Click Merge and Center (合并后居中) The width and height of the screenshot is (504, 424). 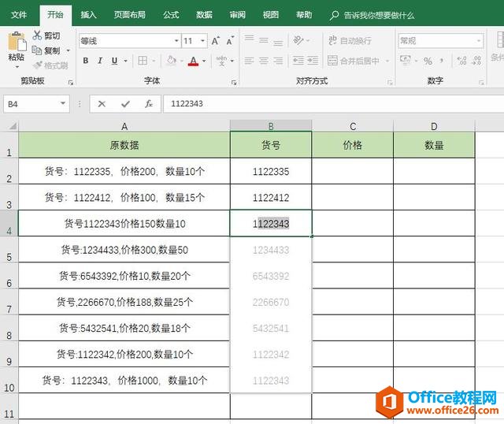354,61
